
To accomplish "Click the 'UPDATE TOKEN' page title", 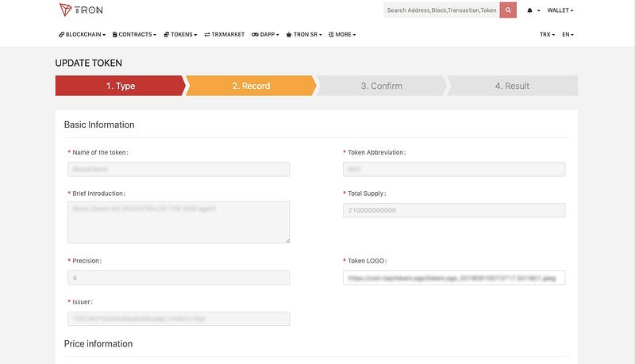I will (89, 63).
